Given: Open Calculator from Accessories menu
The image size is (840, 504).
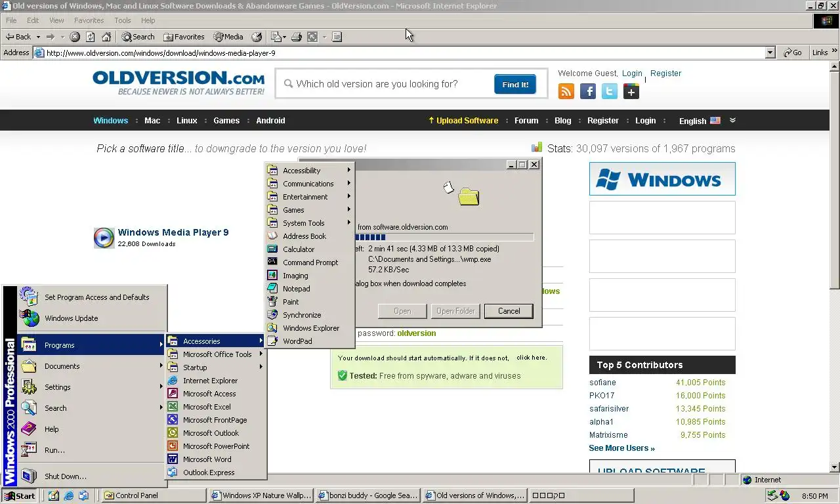Looking at the screenshot, I should (309, 249).
